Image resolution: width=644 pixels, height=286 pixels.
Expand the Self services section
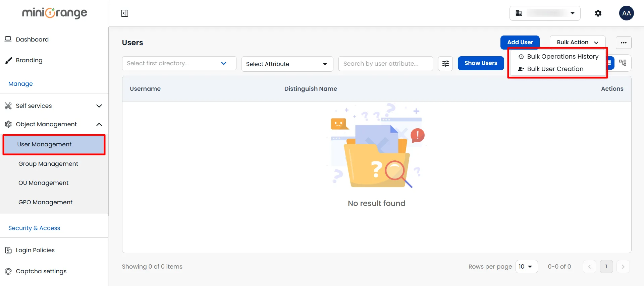coord(54,106)
